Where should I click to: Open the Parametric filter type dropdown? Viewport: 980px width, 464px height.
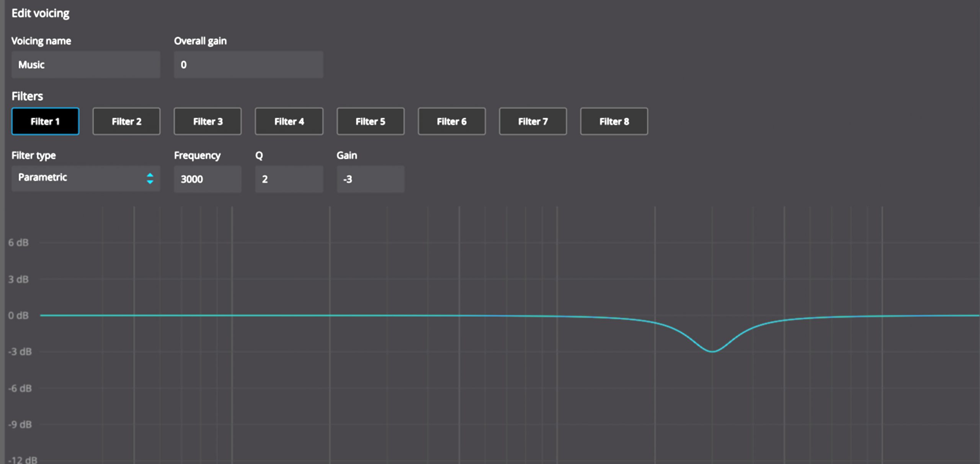(86, 178)
